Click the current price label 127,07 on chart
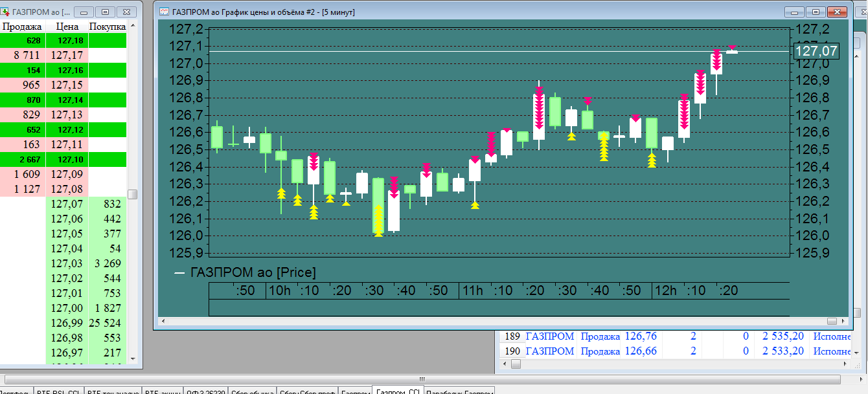This screenshot has width=868, height=394. tap(816, 51)
